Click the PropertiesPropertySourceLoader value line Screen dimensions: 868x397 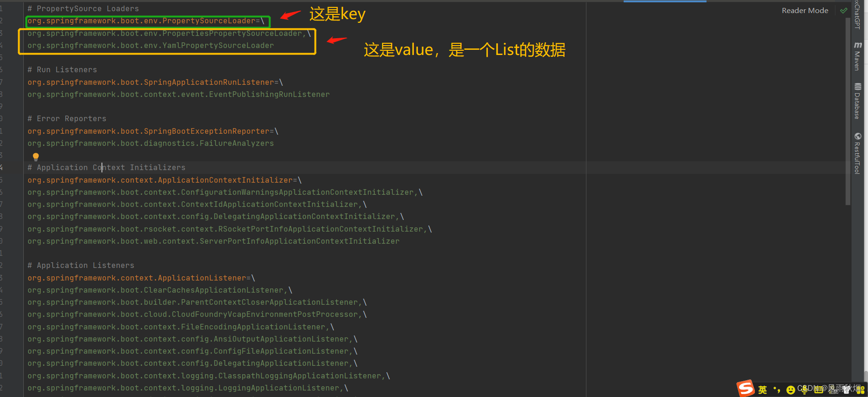tap(169, 34)
